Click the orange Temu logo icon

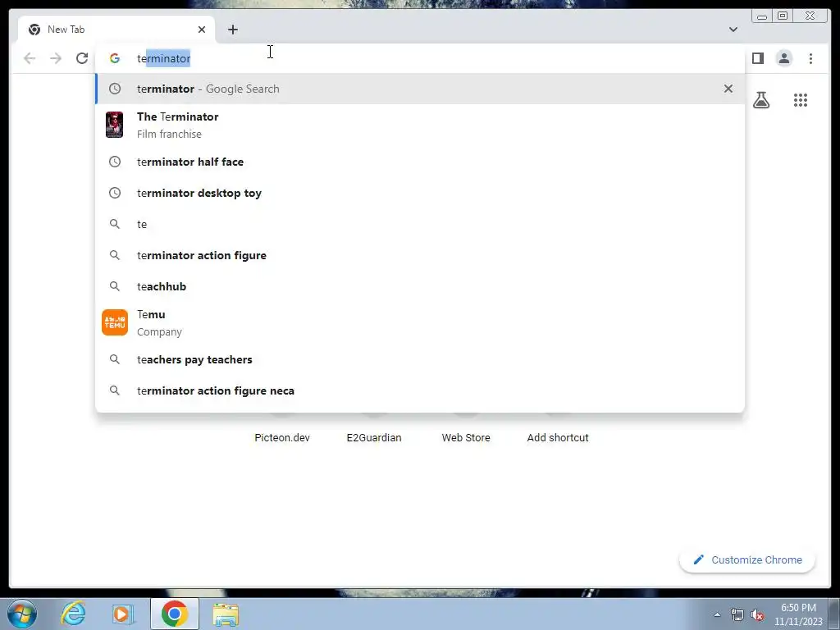point(115,322)
